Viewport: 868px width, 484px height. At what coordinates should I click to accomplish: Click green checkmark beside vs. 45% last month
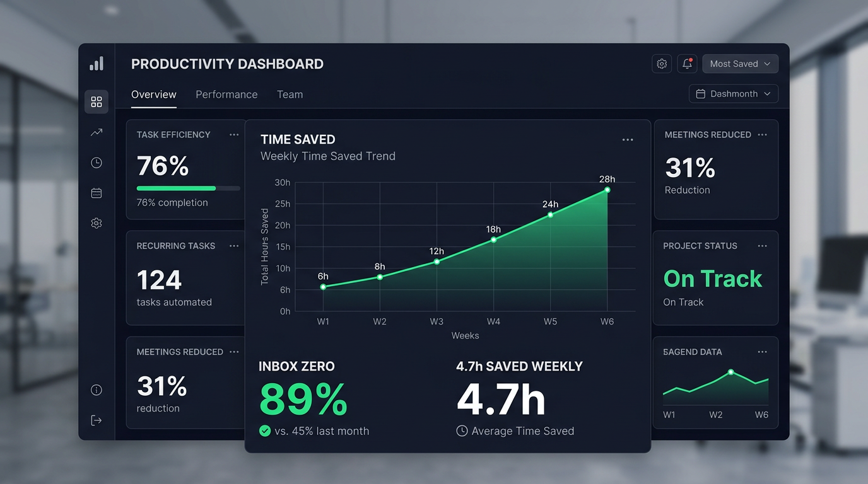pyautogui.click(x=265, y=431)
